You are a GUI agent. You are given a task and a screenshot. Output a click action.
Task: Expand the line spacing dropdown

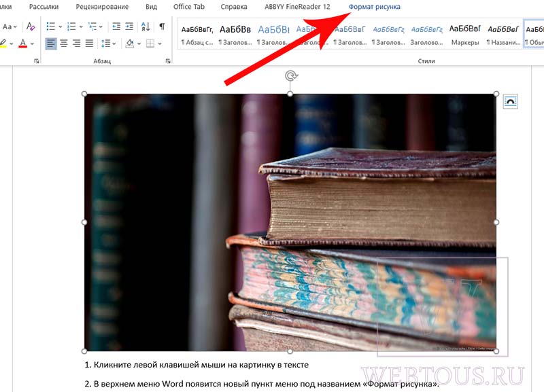click(x=114, y=43)
